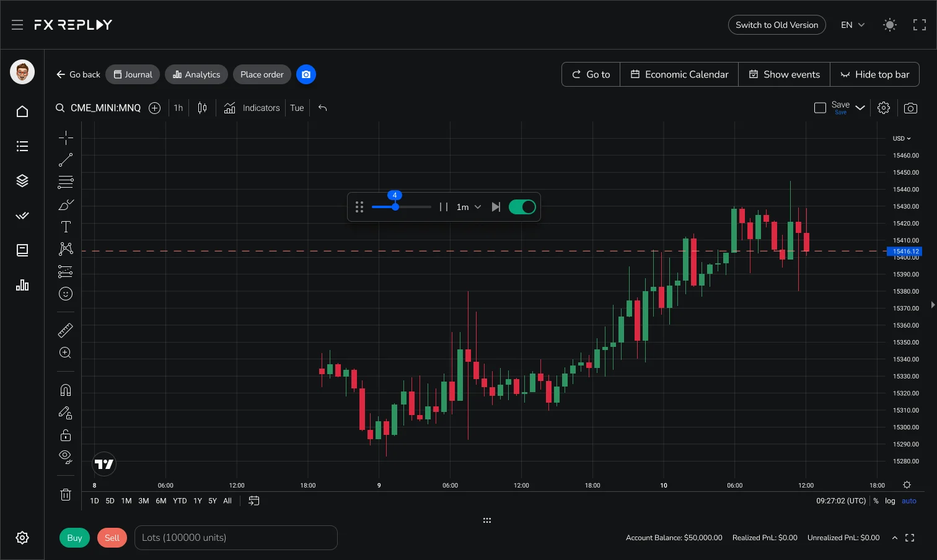Expand the bottom account panel chevron

(895, 538)
